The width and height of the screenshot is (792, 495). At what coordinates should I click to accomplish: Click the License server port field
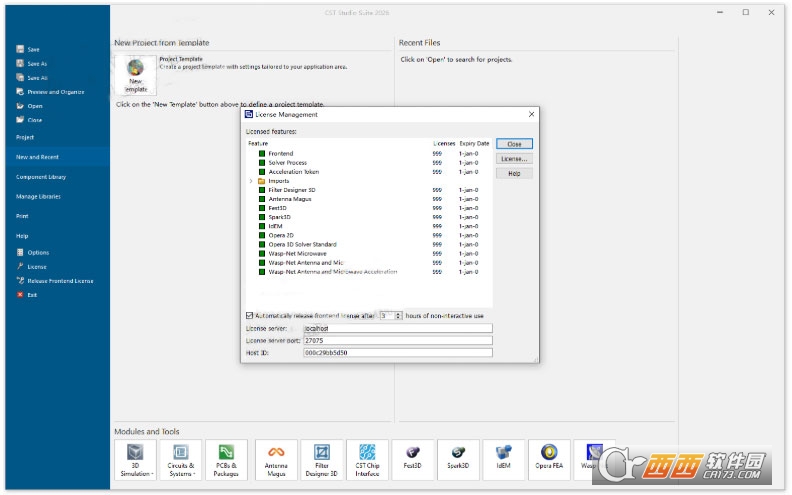398,340
